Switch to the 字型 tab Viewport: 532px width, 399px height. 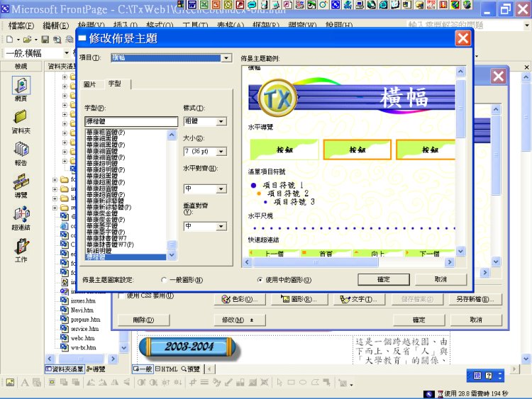(x=115, y=83)
